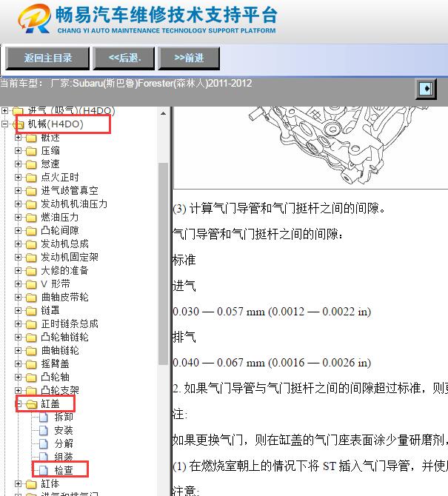The image size is (448, 496).
Task: Click the 缸盖 open folder icon
Action: (x=32, y=404)
